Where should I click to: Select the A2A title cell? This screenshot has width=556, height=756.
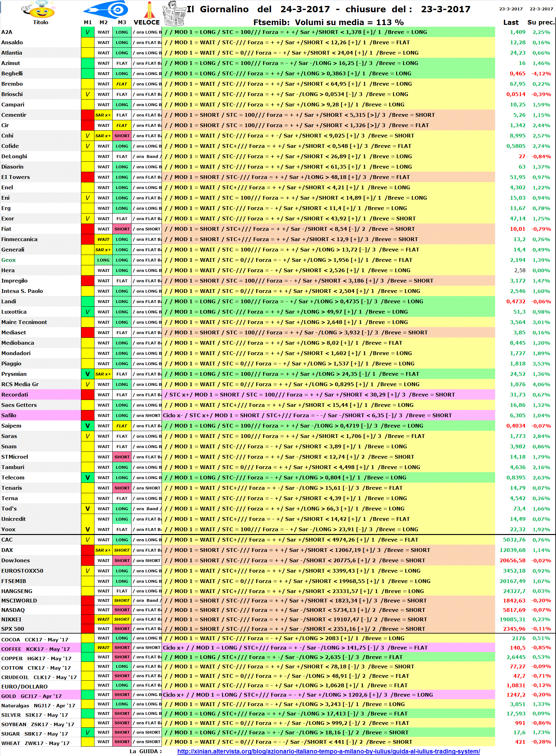(x=40, y=32)
